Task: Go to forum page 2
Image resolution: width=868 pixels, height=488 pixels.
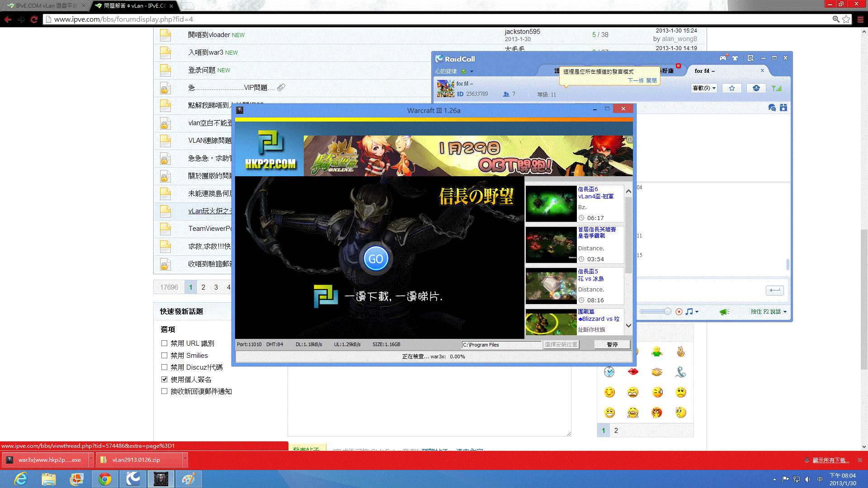Action: pos(203,287)
